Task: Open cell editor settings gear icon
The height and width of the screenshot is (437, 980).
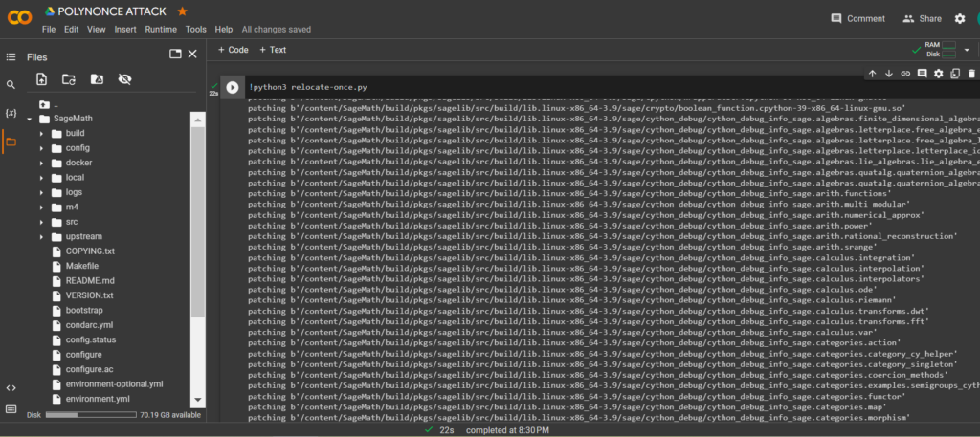Action: click(938, 74)
